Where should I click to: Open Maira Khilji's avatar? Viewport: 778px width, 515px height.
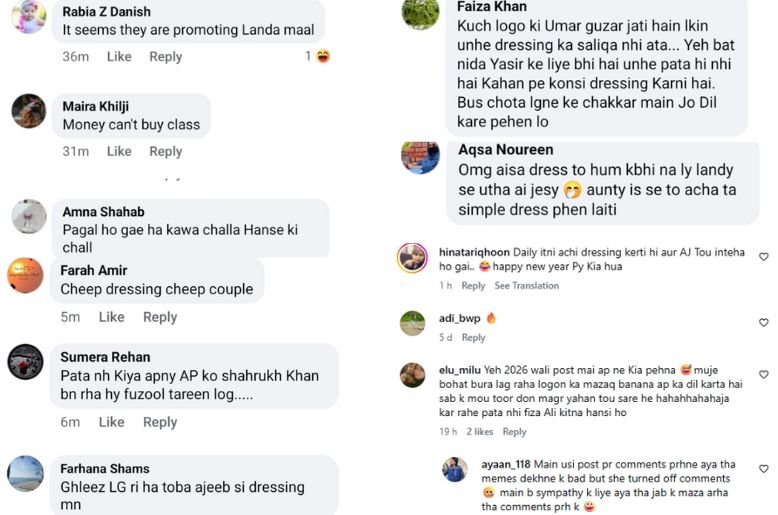29,111
